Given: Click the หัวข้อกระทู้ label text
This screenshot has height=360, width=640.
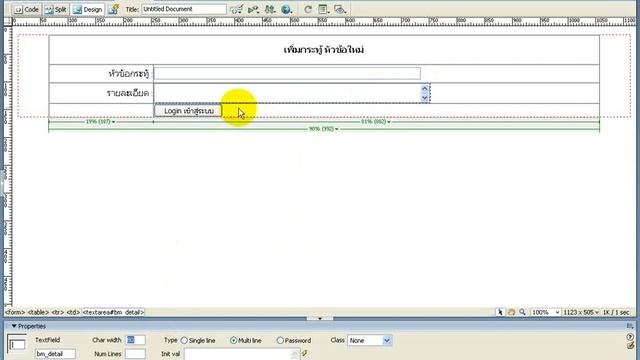Looking at the screenshot, I should (x=129, y=74).
